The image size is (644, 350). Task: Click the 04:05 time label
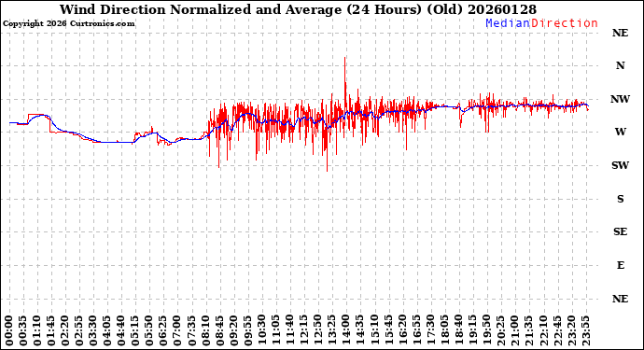click(107, 330)
